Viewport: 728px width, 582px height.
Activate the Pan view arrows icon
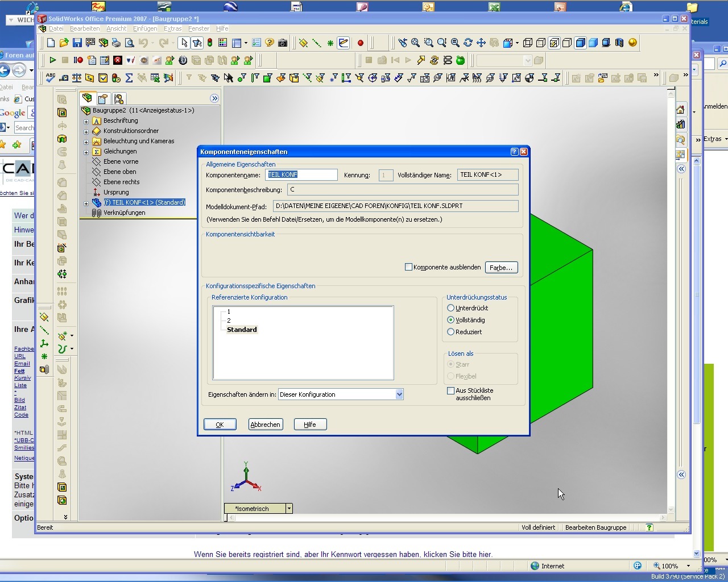pos(481,43)
